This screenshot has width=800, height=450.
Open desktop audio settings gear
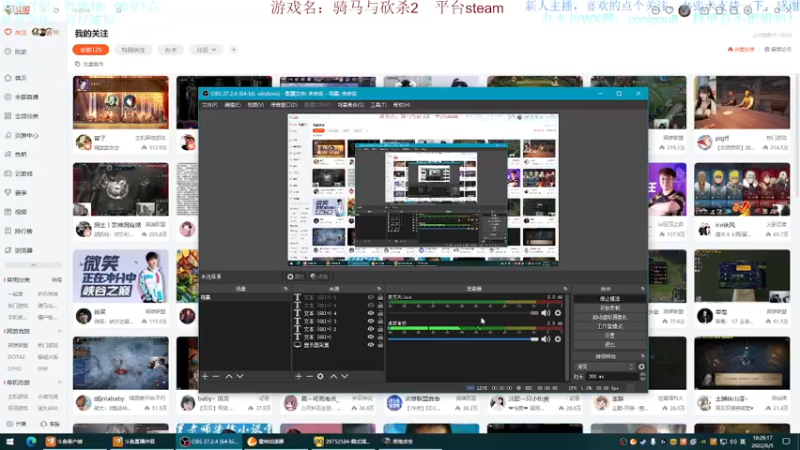point(558,339)
